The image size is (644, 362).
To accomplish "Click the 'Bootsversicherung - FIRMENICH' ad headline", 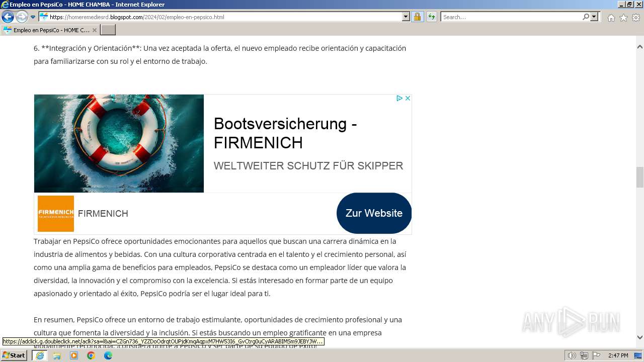I will (285, 133).
